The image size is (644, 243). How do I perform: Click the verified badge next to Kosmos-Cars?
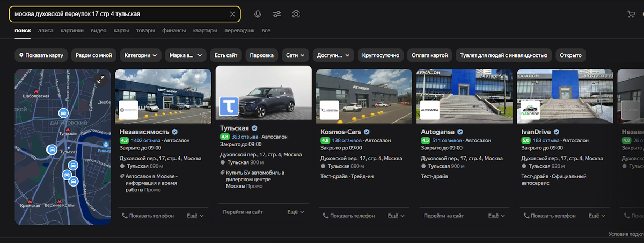(367, 132)
